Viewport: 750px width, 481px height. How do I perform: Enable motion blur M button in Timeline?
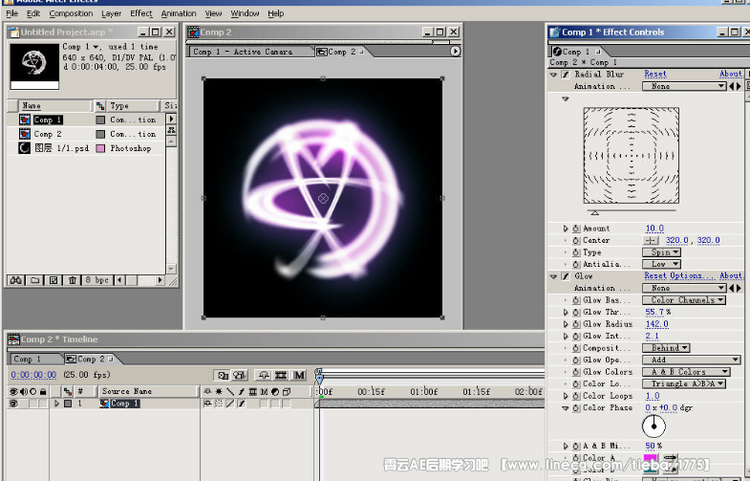pyautogui.click(x=299, y=375)
